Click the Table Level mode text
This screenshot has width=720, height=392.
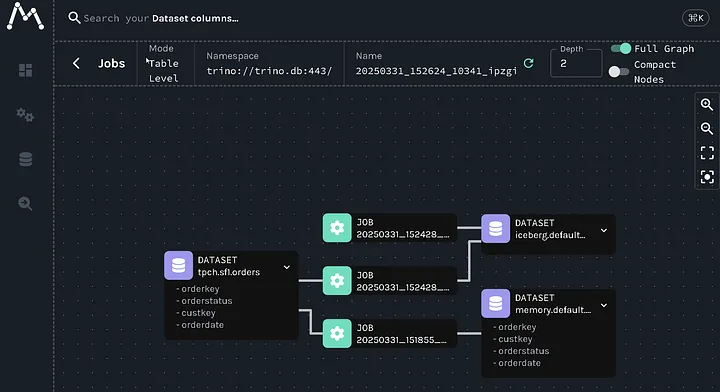click(163, 71)
